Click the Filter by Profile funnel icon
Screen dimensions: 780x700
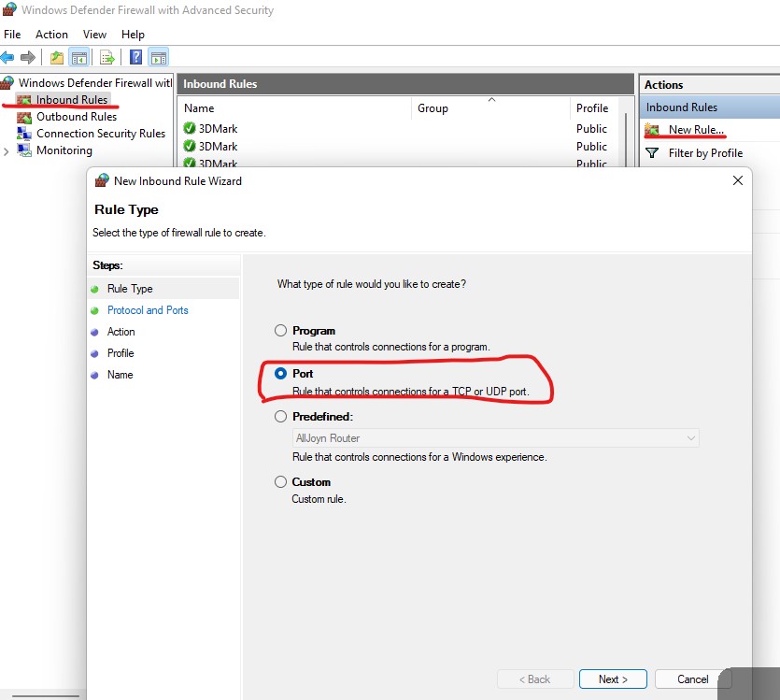coord(652,152)
